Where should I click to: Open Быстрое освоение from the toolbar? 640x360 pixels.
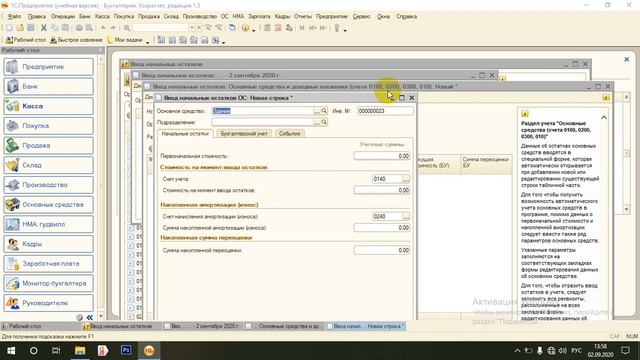(76, 40)
